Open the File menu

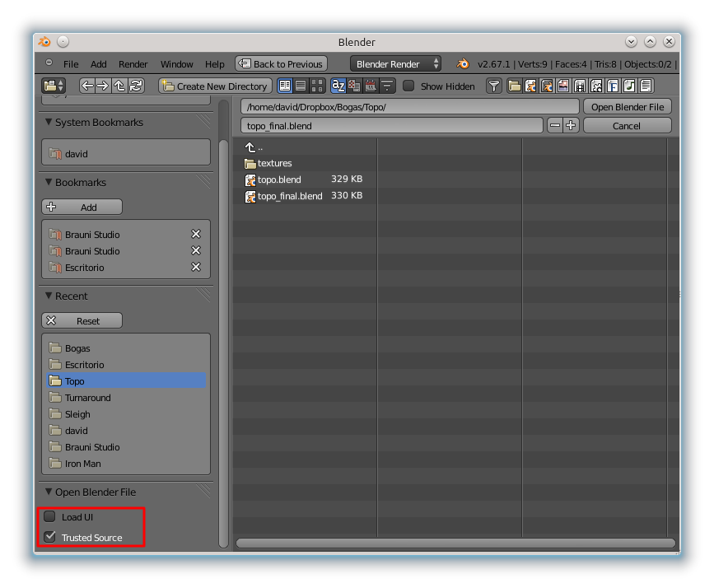click(x=71, y=64)
